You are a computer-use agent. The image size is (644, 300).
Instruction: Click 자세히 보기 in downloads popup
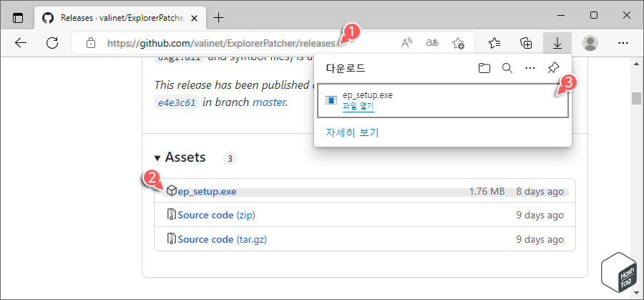pyautogui.click(x=352, y=132)
